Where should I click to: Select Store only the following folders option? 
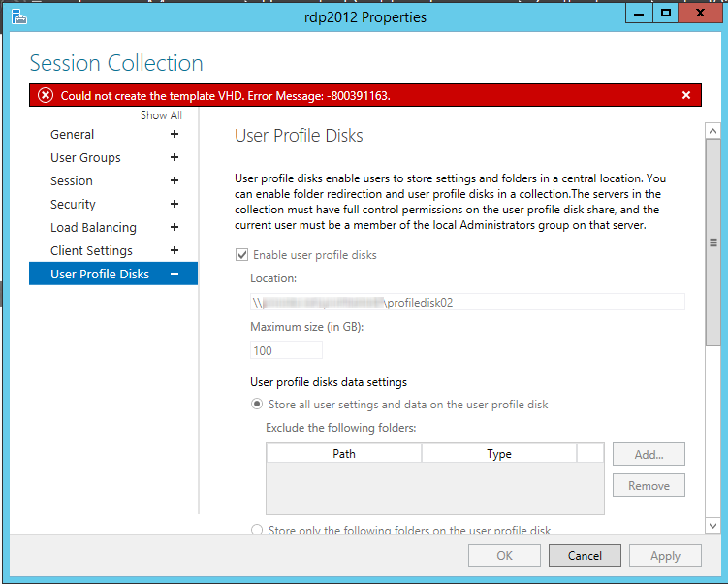click(x=257, y=531)
